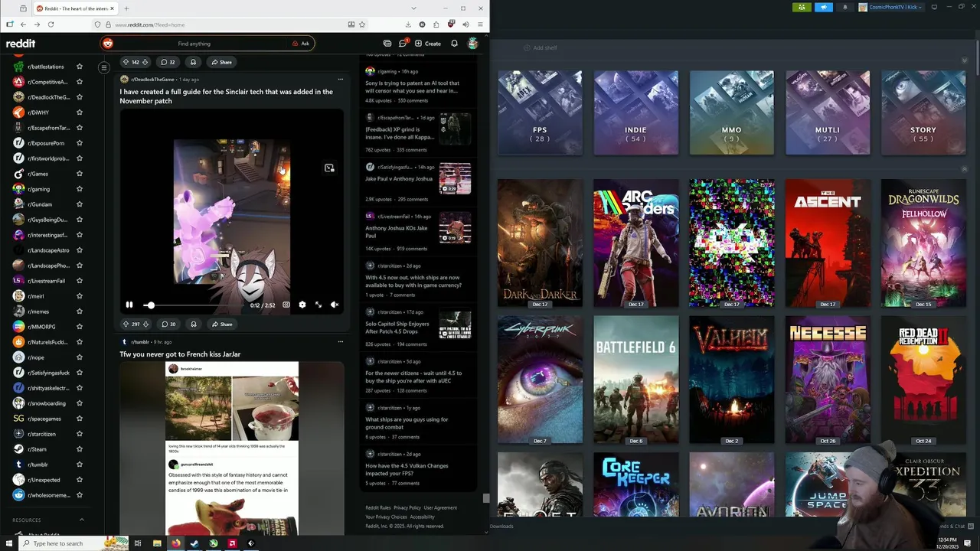Open Reddit user avatar menu
Image resolution: width=980 pixels, height=551 pixels.
(473, 44)
